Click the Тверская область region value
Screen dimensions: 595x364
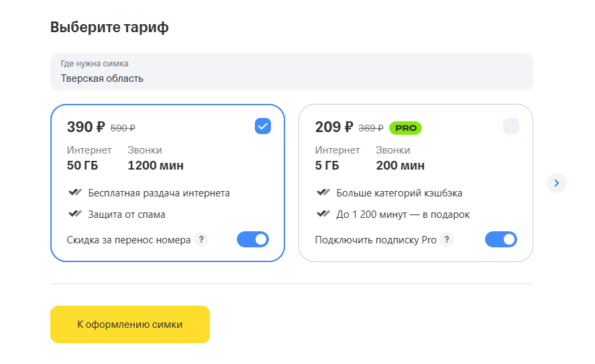[102, 78]
